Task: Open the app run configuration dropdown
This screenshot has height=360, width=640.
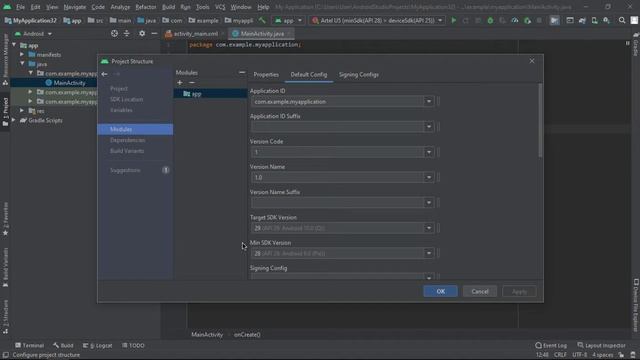Action: (x=289, y=20)
